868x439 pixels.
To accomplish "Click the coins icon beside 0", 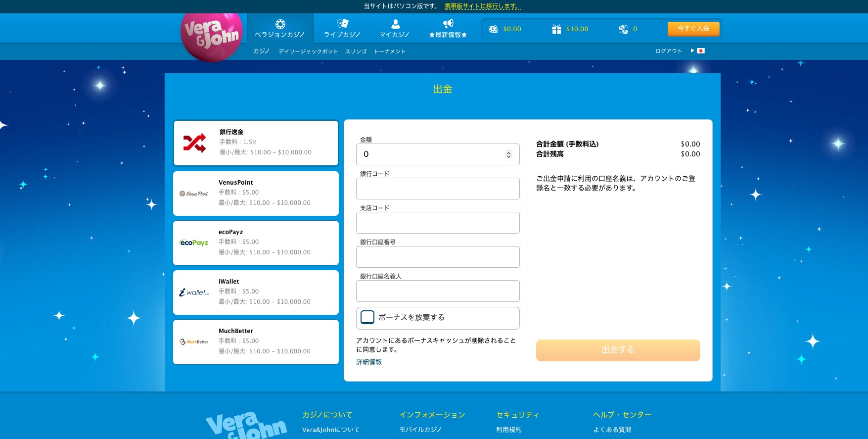I will click(623, 29).
